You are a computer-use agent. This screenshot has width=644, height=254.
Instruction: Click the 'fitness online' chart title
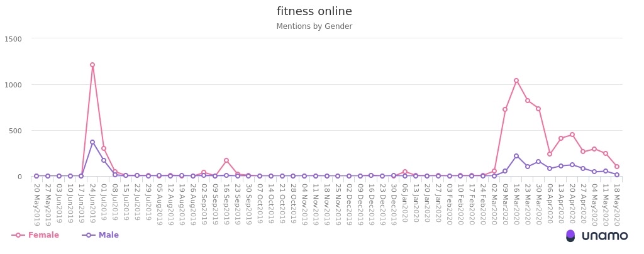(x=314, y=11)
